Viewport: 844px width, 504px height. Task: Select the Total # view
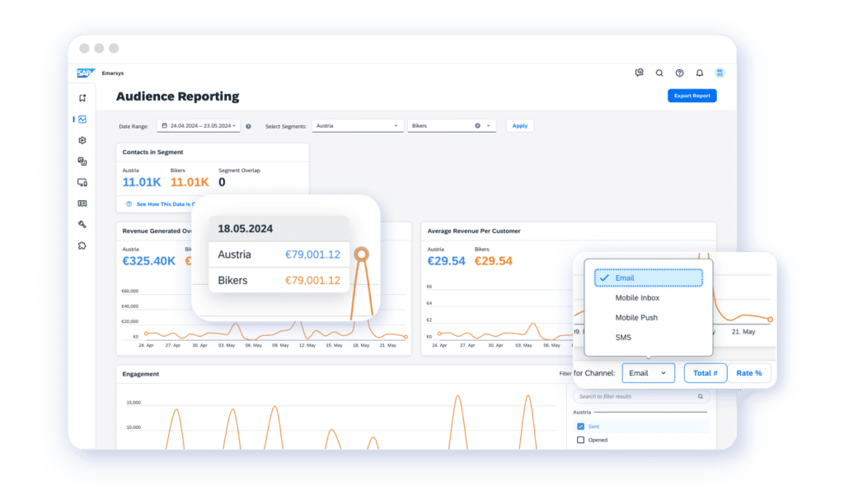point(706,372)
